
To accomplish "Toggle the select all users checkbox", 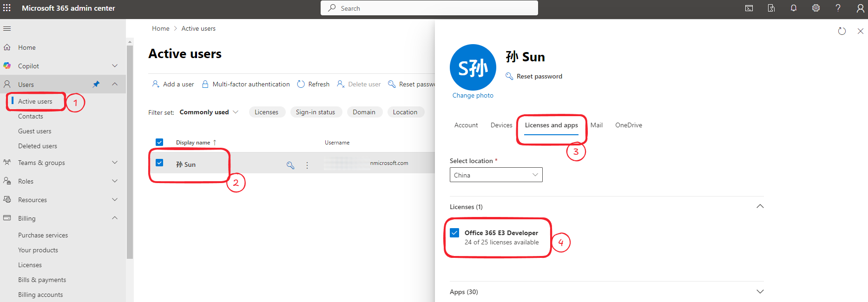I will [x=159, y=142].
